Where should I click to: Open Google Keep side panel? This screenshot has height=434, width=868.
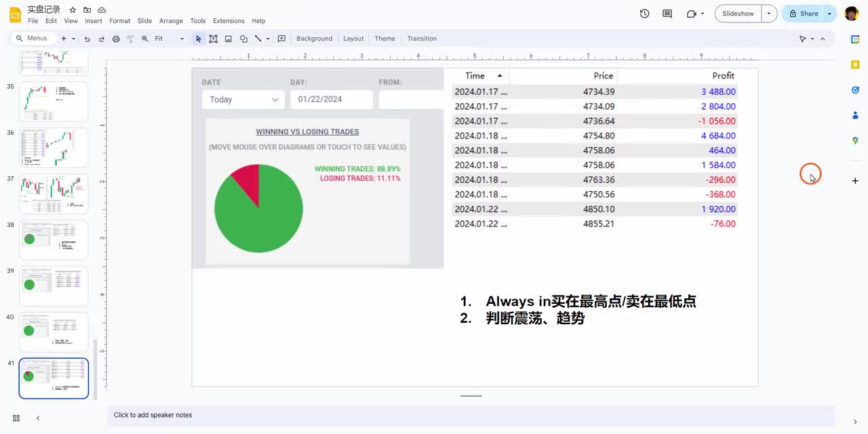click(x=855, y=64)
